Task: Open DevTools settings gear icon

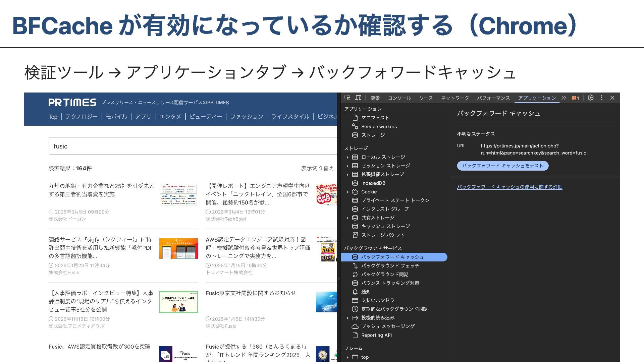Action: [591, 98]
